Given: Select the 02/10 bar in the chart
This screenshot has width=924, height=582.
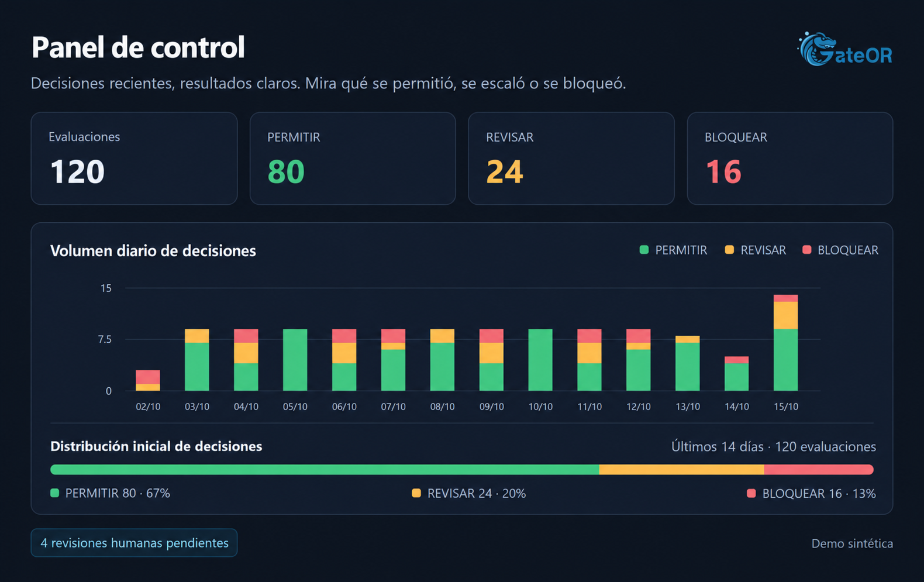Looking at the screenshot, I should pyautogui.click(x=148, y=380).
